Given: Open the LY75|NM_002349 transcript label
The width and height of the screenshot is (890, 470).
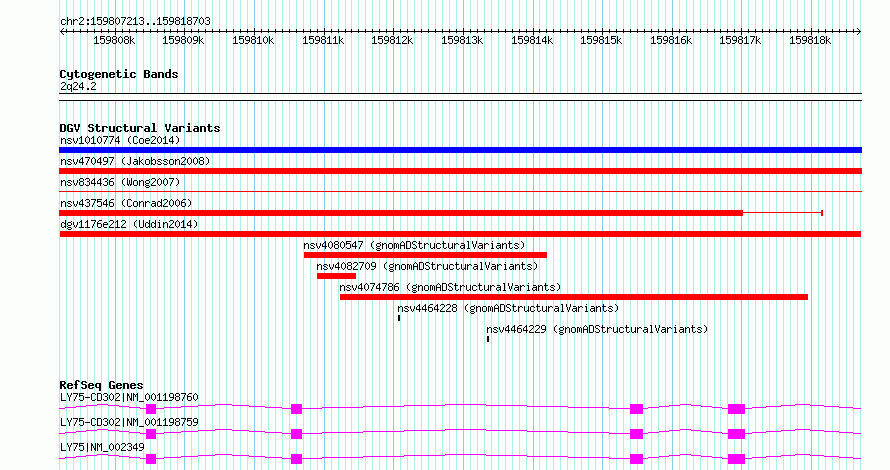Looking at the screenshot, I should point(102,447).
